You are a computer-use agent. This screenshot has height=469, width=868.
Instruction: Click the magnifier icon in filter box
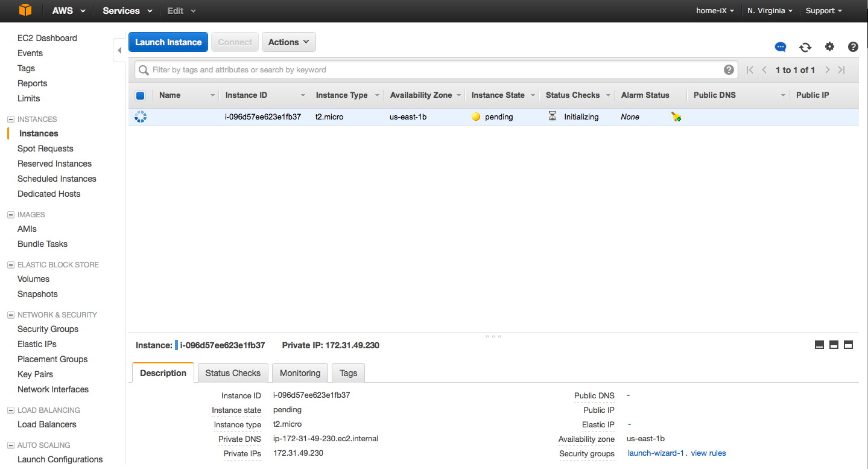(144, 70)
